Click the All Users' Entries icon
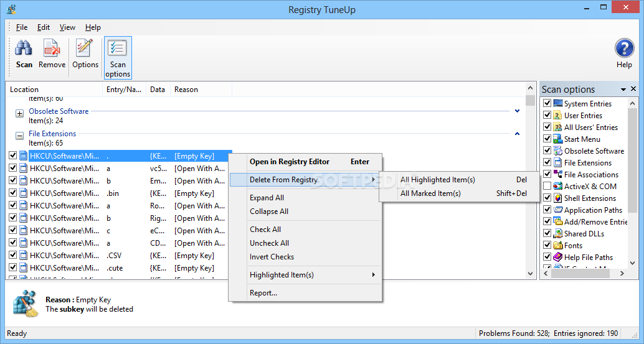644x344 pixels. [558, 127]
